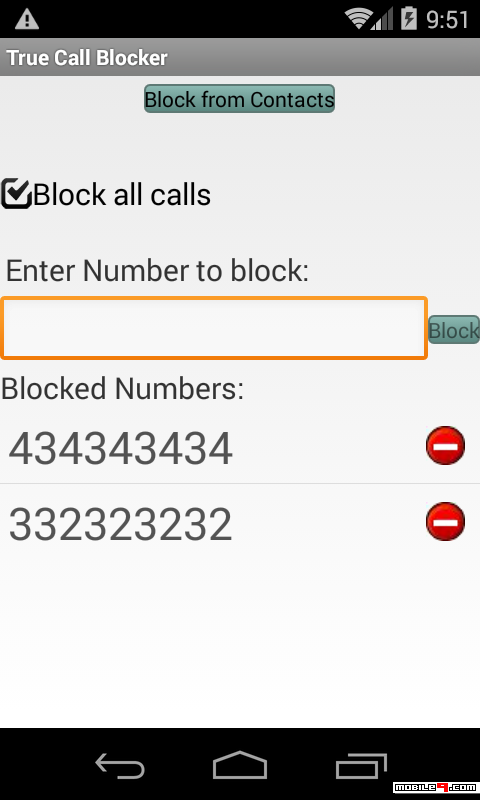480x800 pixels.
Task: Tap the True Call Blocker title bar
Action: point(240,57)
